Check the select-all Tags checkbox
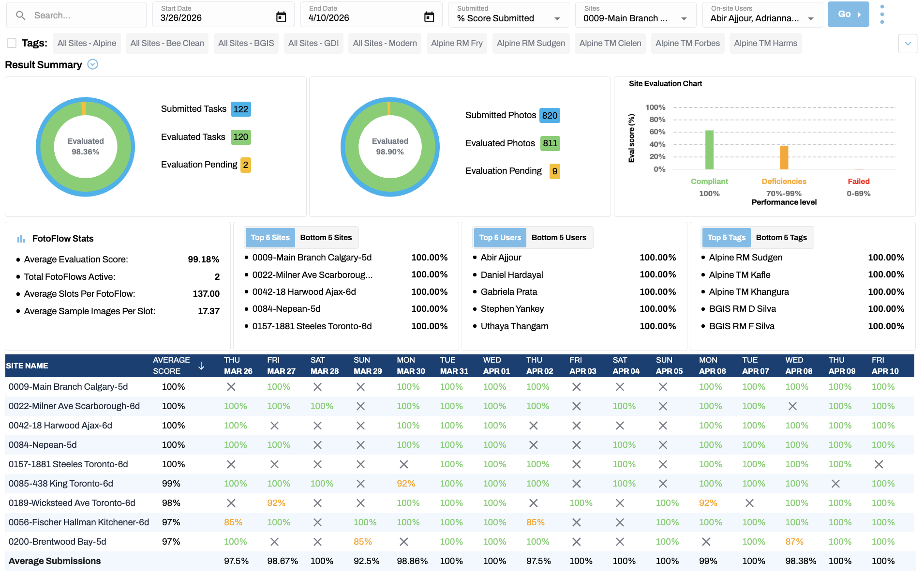 coord(11,43)
